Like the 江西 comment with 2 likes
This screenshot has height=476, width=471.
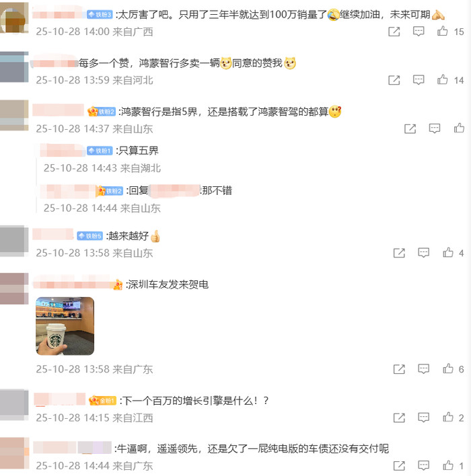click(x=448, y=417)
